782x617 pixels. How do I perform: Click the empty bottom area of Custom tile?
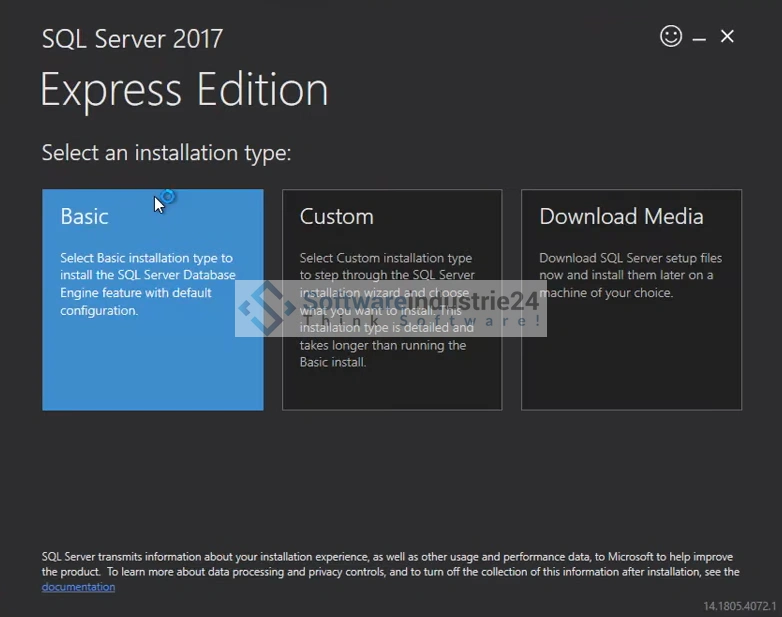click(x=391, y=392)
